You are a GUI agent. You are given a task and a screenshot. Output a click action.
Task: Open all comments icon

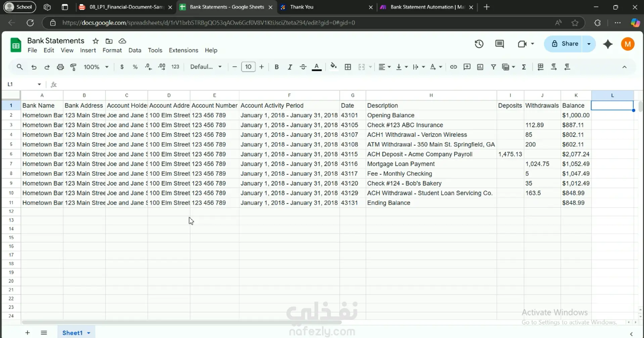pyautogui.click(x=500, y=44)
